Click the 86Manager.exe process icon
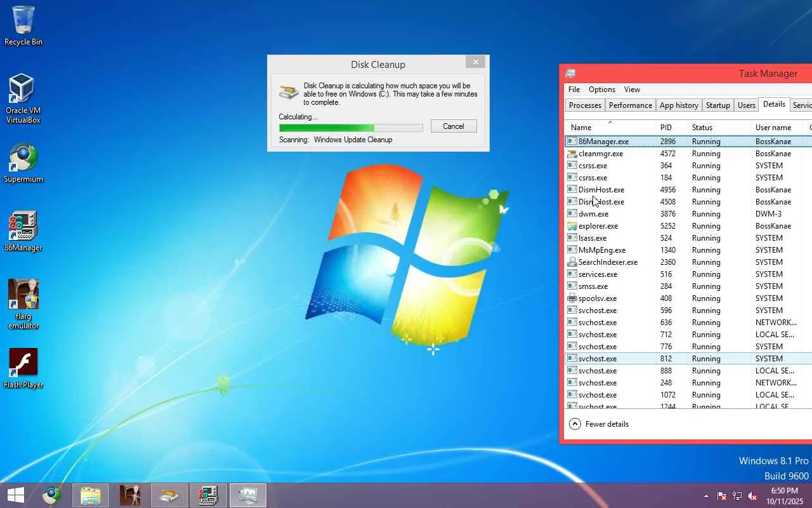Viewport: 812px width, 508px height. point(572,142)
